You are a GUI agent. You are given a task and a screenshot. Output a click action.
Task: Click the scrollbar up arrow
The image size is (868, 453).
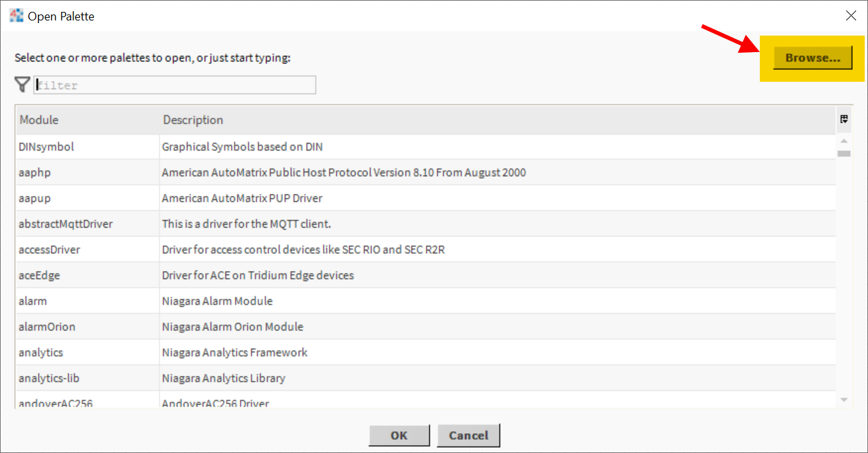(x=844, y=140)
